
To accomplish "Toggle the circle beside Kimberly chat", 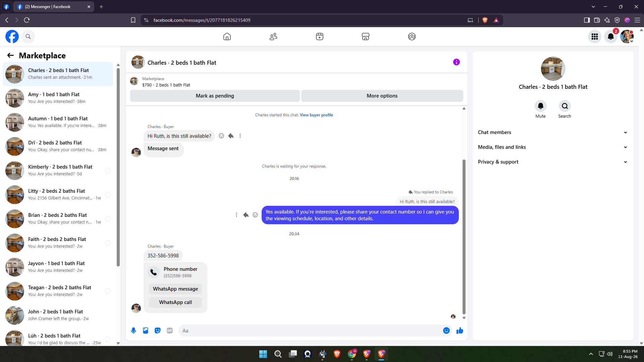I will click(108, 171).
